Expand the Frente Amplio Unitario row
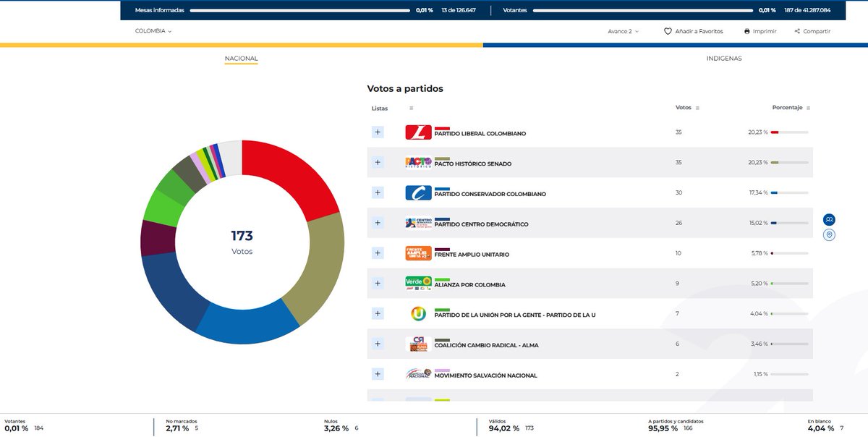This screenshot has height=437, width=868. coord(378,253)
